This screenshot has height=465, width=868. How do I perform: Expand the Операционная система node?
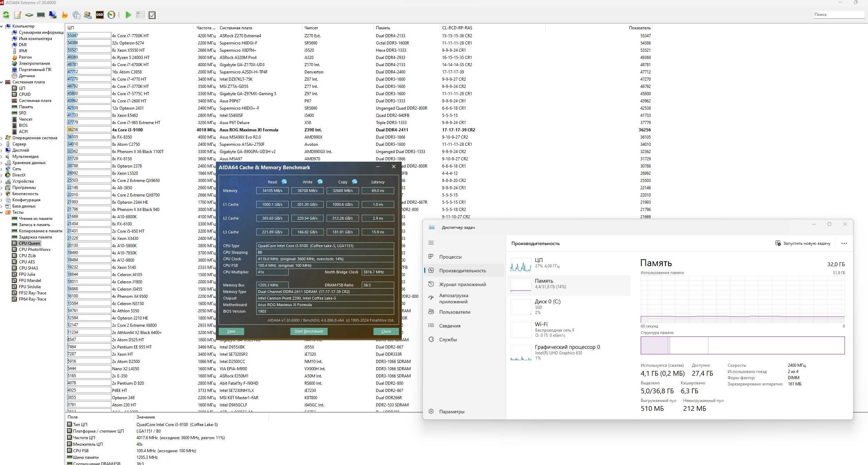coord(2,138)
